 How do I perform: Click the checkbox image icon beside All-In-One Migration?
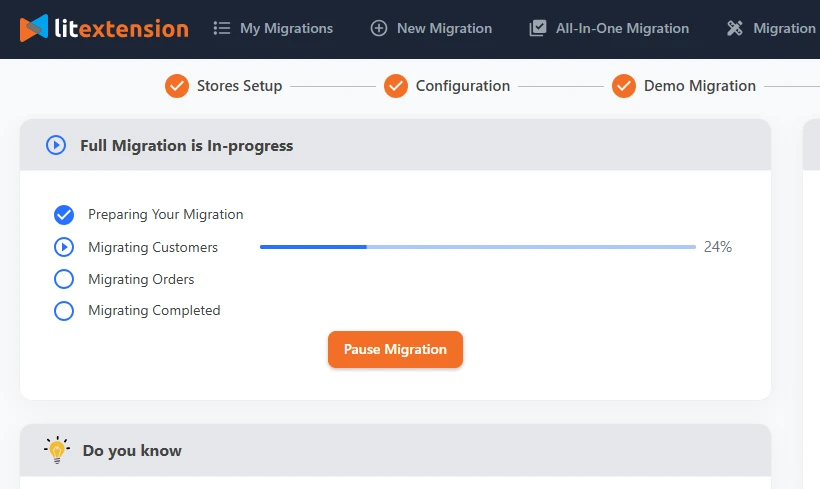point(538,28)
